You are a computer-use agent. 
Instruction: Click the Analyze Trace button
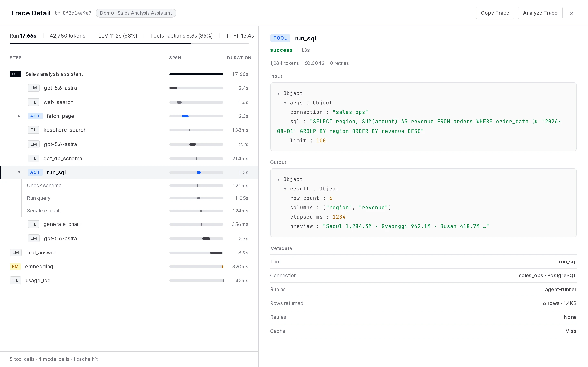pos(540,13)
